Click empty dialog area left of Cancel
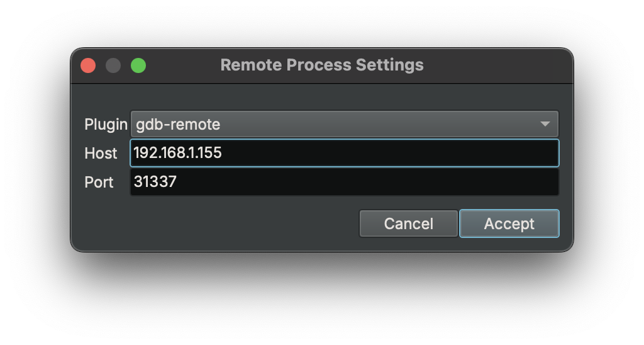The height and width of the screenshot is (345, 644). [x=220, y=223]
